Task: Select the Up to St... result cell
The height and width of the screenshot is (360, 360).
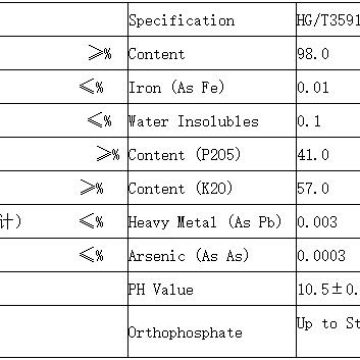Action: [328, 331]
